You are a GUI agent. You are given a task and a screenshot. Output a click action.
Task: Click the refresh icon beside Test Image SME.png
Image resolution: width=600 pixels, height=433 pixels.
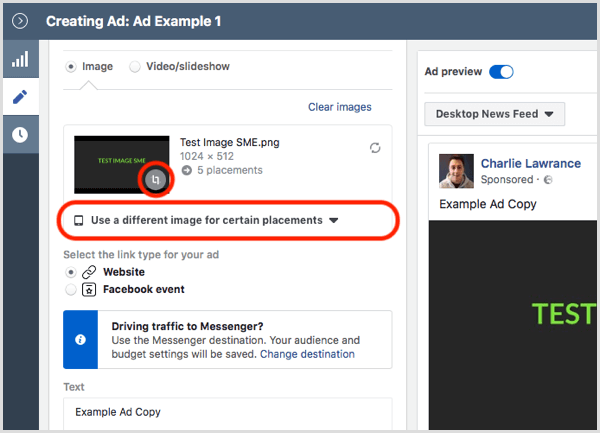[x=375, y=148]
